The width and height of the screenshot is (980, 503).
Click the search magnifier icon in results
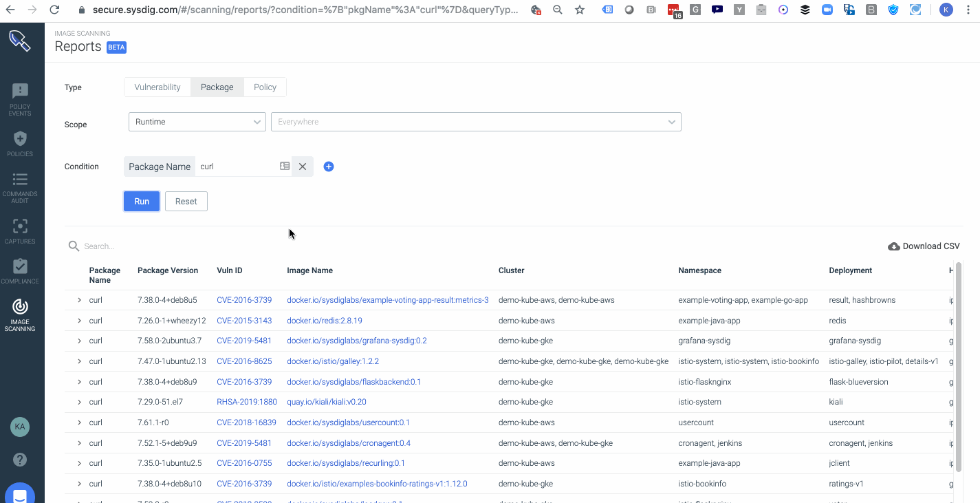pos(74,246)
